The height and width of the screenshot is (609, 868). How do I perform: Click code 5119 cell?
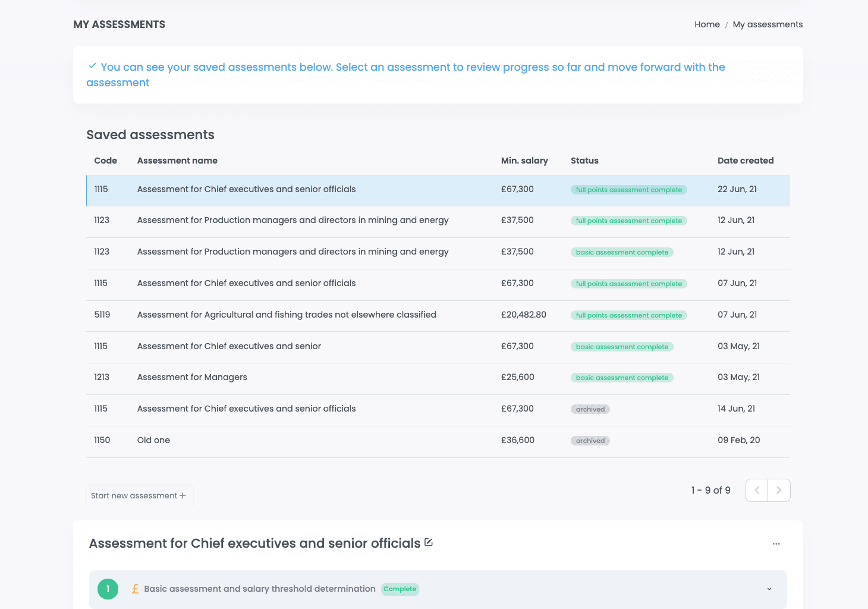(102, 315)
